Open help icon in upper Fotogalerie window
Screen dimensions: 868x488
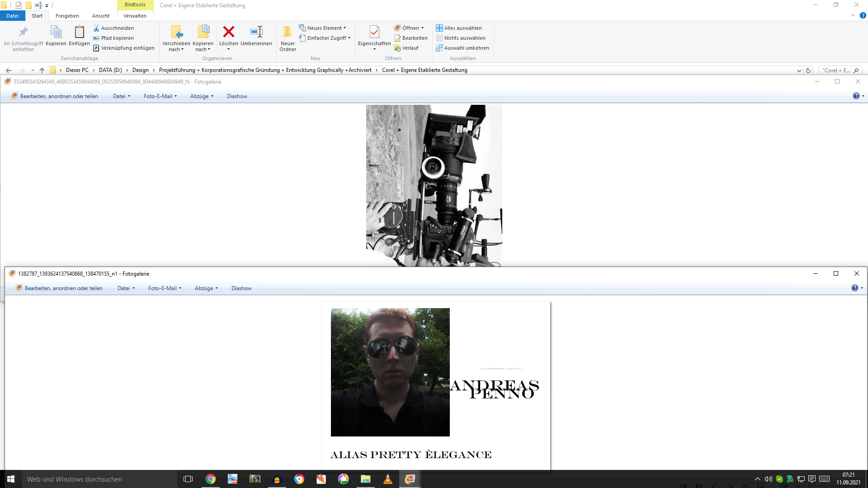click(x=856, y=96)
